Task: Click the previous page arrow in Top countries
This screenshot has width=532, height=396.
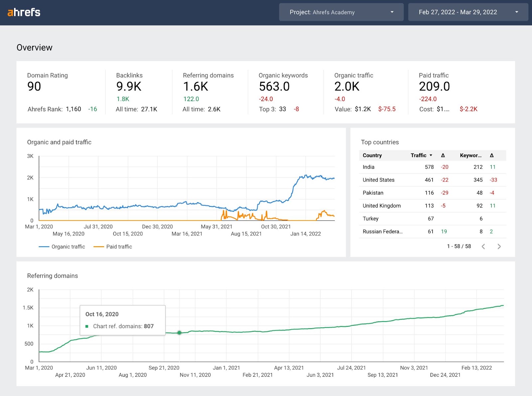Action: point(483,246)
